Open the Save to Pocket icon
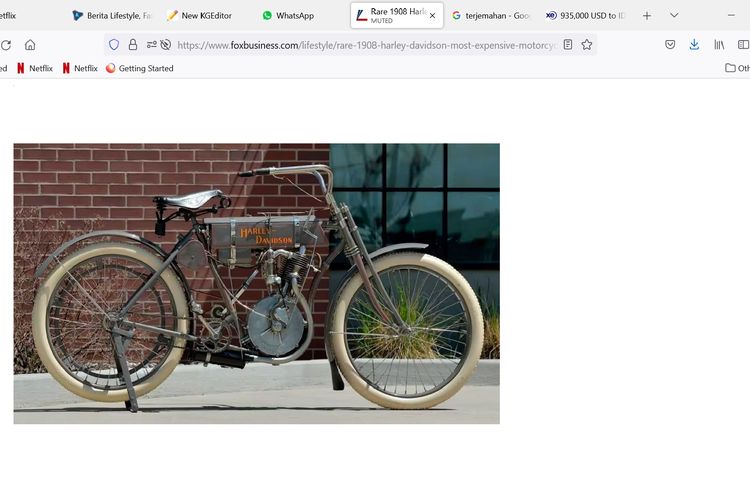 click(x=670, y=45)
